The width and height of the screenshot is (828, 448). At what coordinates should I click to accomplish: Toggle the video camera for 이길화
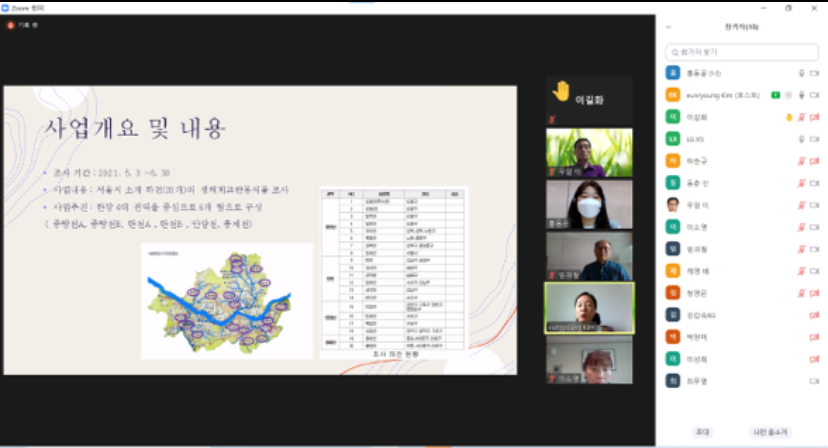click(814, 117)
